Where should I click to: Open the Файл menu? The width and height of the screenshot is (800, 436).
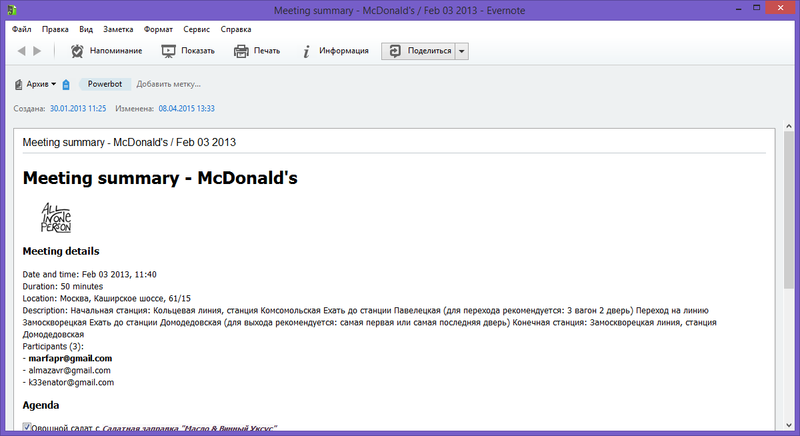tap(22, 29)
